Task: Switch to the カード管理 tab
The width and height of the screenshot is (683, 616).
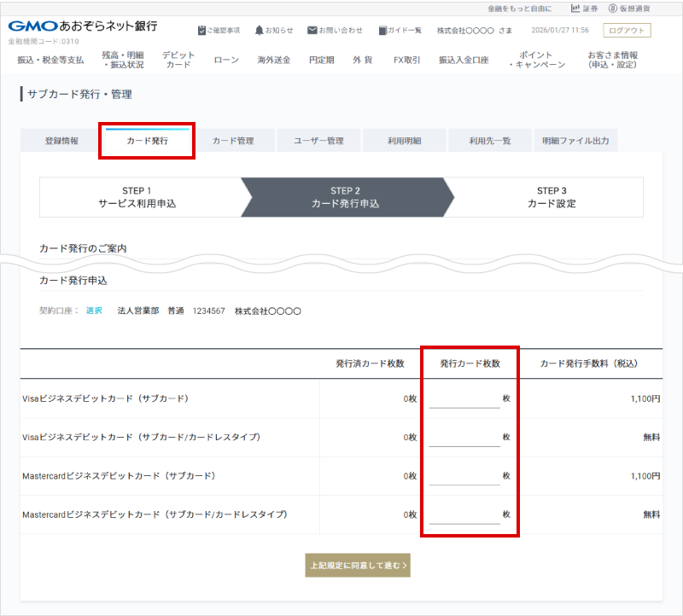Action: click(x=233, y=141)
